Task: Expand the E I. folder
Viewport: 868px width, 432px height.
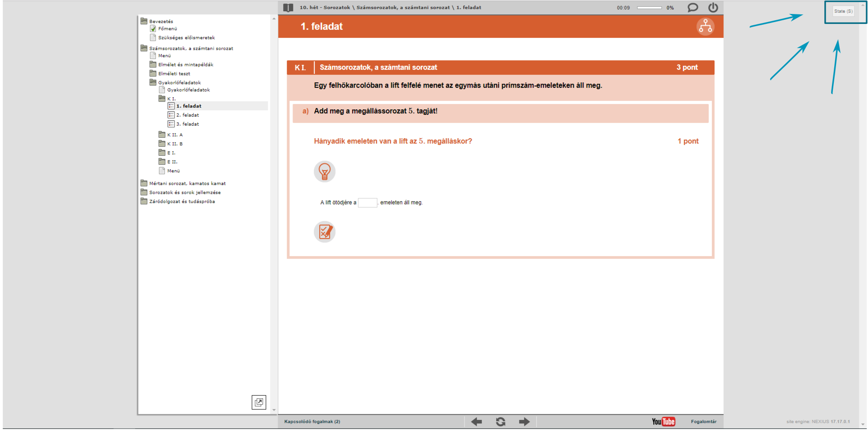Action: 171,153
